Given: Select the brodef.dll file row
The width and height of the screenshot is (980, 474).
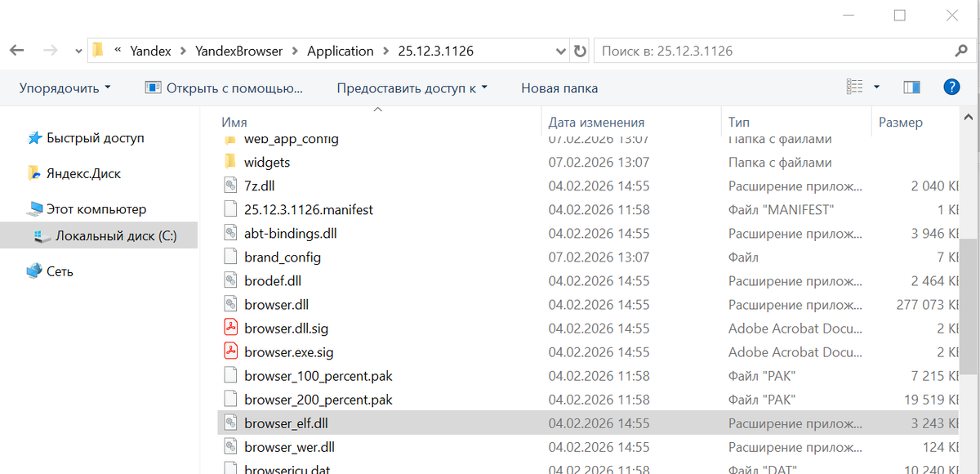Looking at the screenshot, I should (274, 280).
